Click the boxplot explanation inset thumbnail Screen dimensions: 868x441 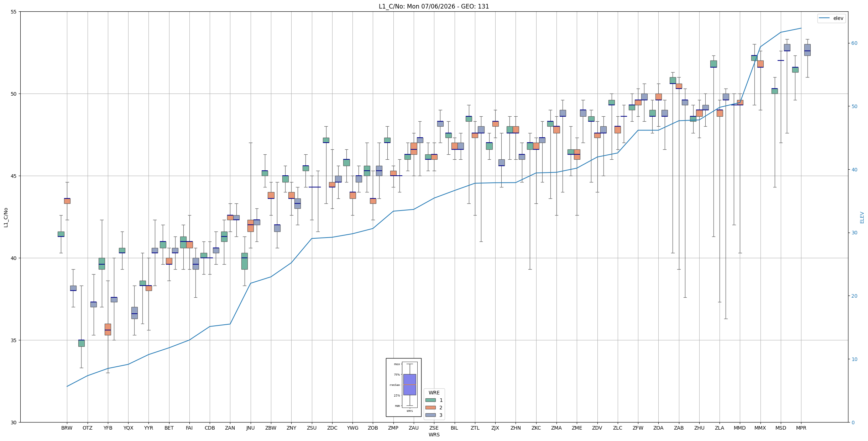[x=403, y=387]
